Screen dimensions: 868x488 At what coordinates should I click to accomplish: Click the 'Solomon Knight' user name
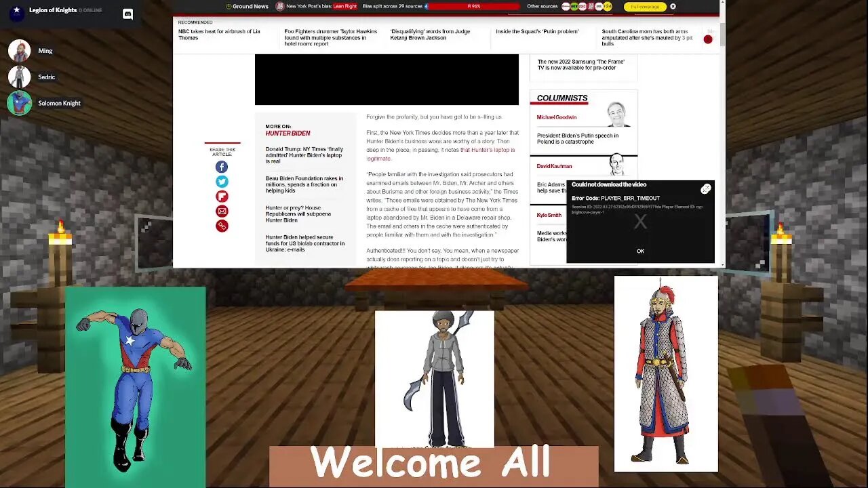[x=60, y=103]
